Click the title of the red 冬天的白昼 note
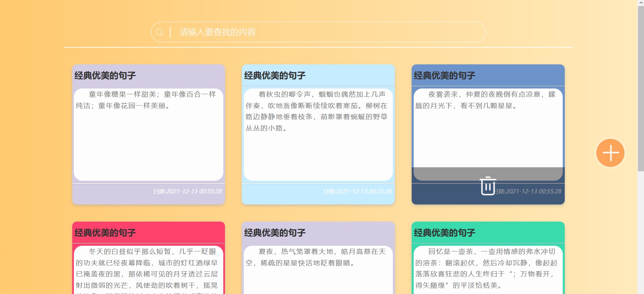The image size is (644, 294). [x=105, y=233]
